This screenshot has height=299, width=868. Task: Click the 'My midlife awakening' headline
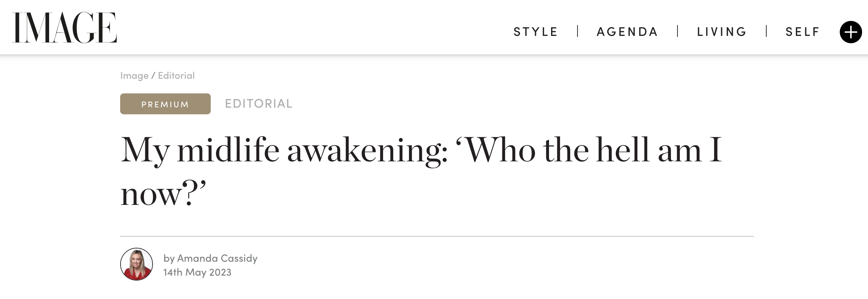click(421, 171)
